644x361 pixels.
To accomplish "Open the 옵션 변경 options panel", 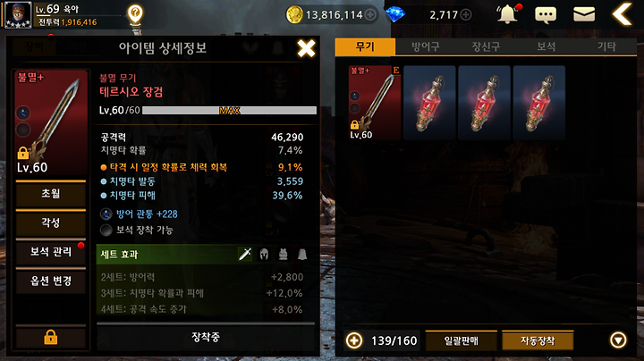I will click(x=51, y=281).
